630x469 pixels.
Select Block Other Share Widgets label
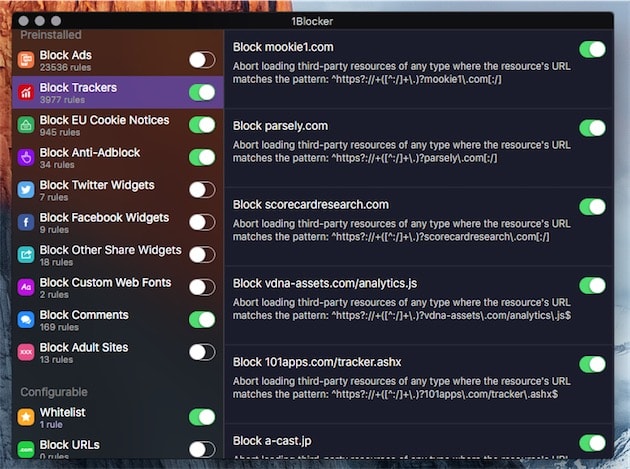point(110,250)
